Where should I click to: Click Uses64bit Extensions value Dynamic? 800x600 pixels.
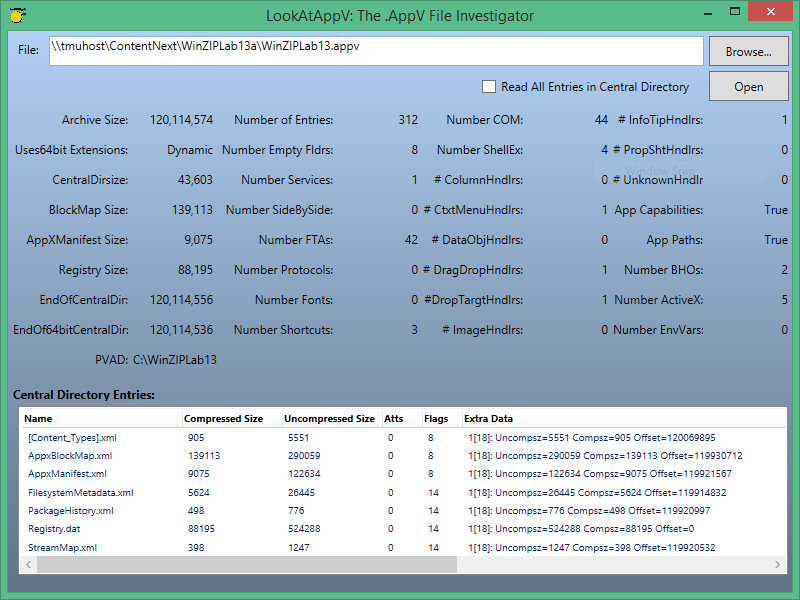tap(190, 150)
